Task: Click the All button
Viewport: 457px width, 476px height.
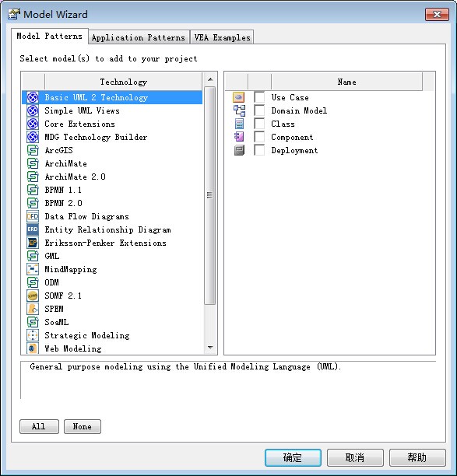Action: pyautogui.click(x=39, y=426)
